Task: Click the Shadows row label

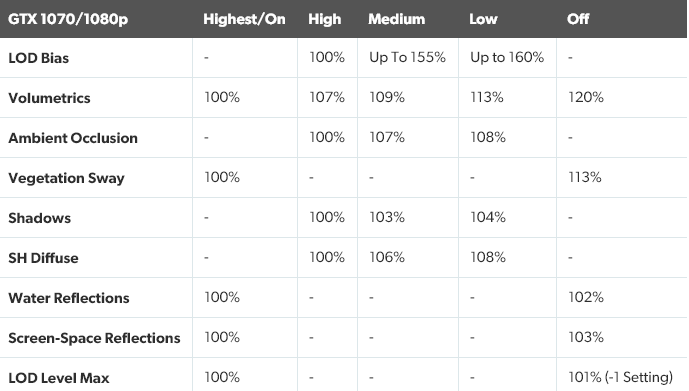Action: [40, 218]
